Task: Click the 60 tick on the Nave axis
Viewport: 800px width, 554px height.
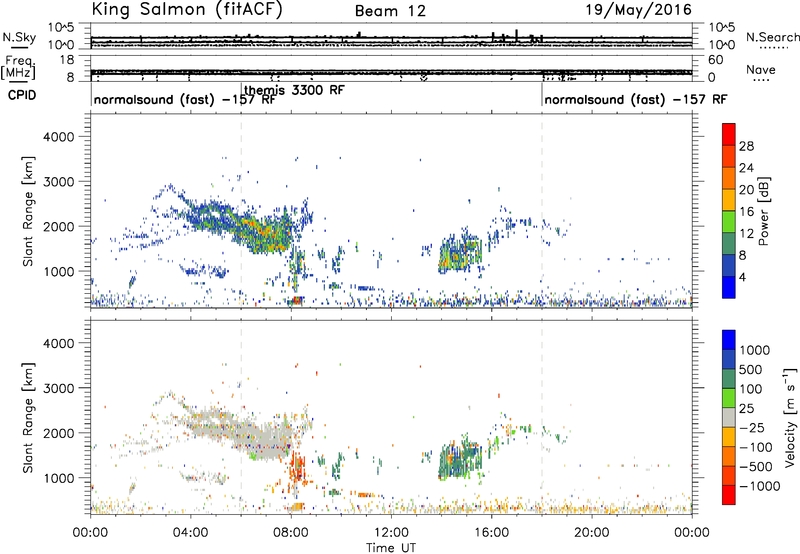Action: [716, 60]
